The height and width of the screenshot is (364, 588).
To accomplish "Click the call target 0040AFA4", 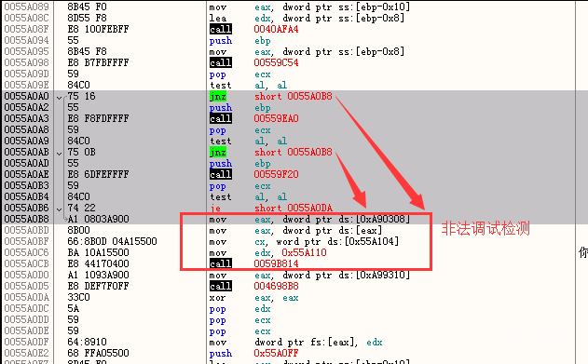I will pos(276,29).
